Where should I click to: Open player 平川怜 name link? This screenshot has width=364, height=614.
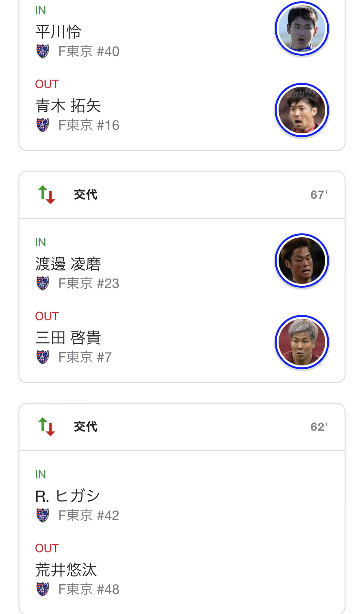(58, 32)
